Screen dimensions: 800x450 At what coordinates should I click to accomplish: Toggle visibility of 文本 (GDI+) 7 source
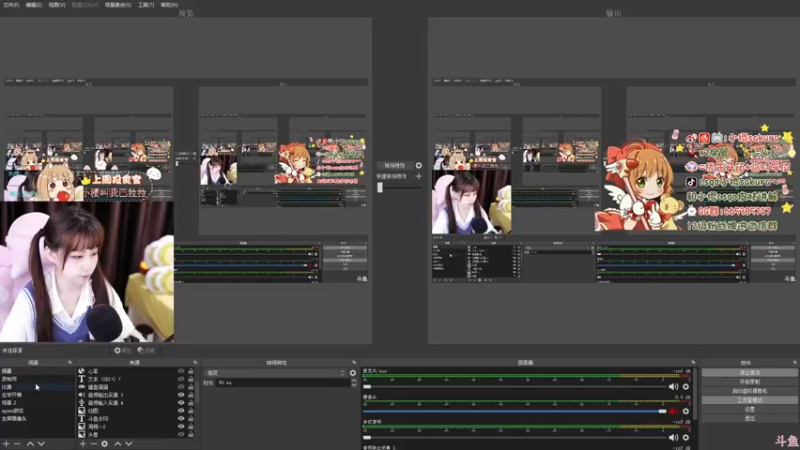click(x=181, y=379)
